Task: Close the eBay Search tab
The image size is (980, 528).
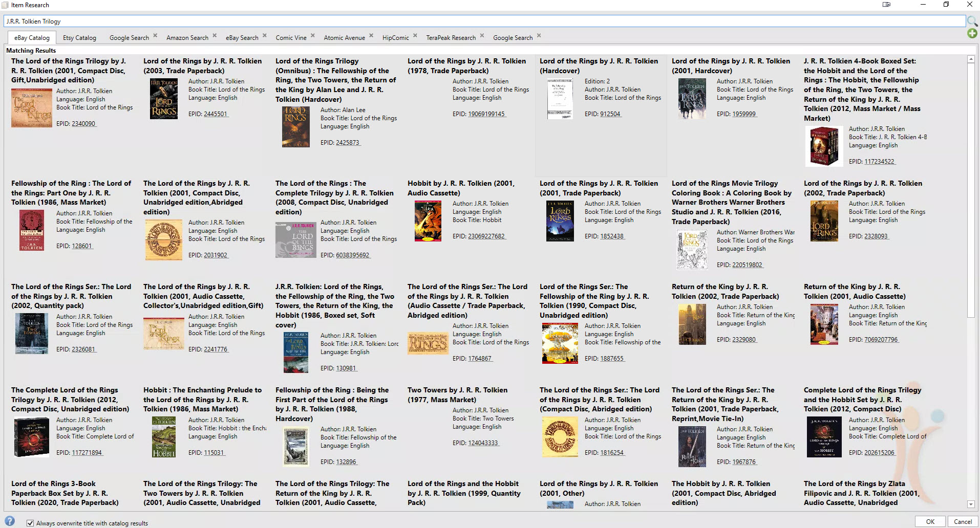Action: [x=265, y=36]
